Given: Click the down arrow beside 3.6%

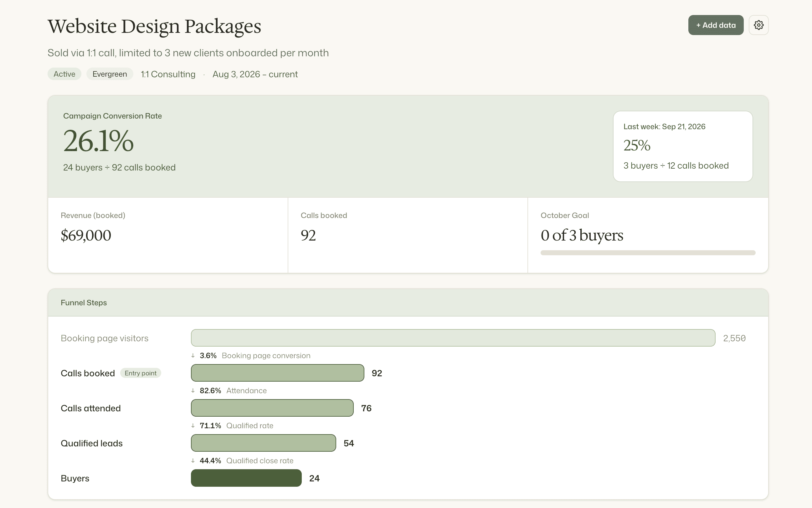Looking at the screenshot, I should pyautogui.click(x=193, y=355).
